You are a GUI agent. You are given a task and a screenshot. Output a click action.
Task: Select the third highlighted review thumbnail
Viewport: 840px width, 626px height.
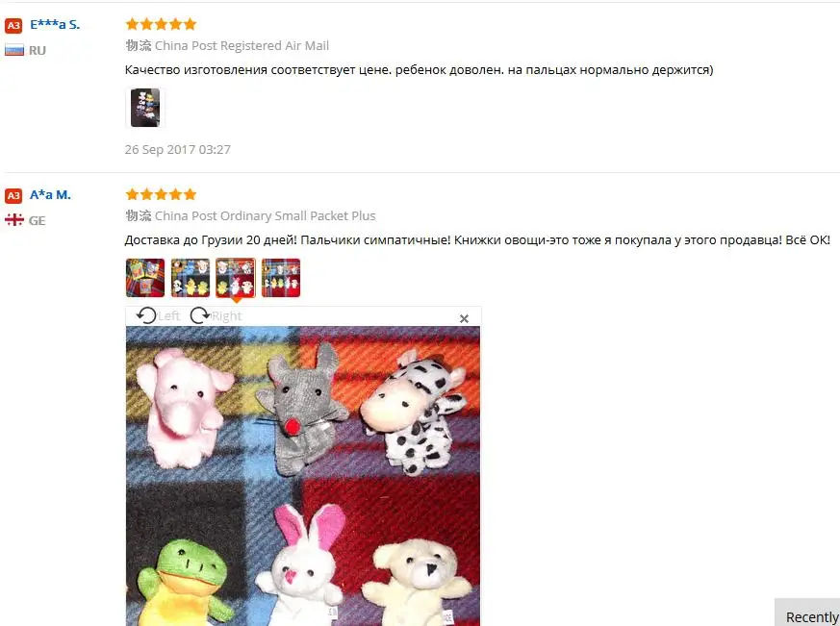(236, 278)
